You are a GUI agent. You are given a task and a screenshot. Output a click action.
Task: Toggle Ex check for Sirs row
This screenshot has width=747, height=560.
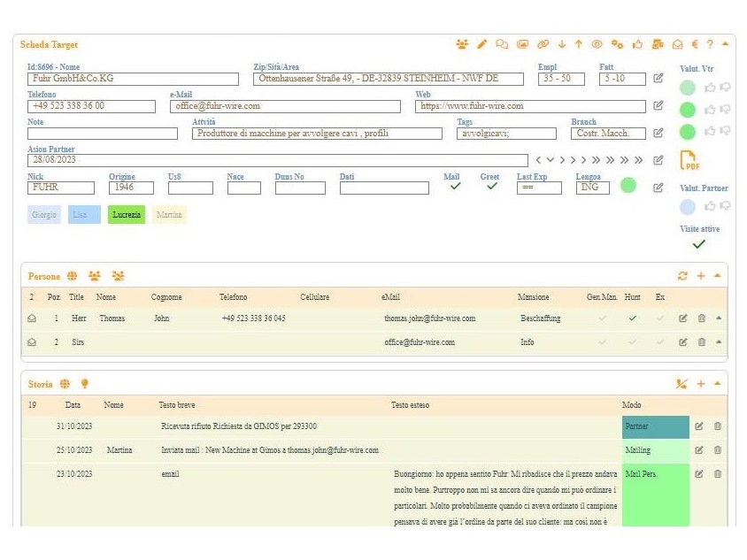659,341
